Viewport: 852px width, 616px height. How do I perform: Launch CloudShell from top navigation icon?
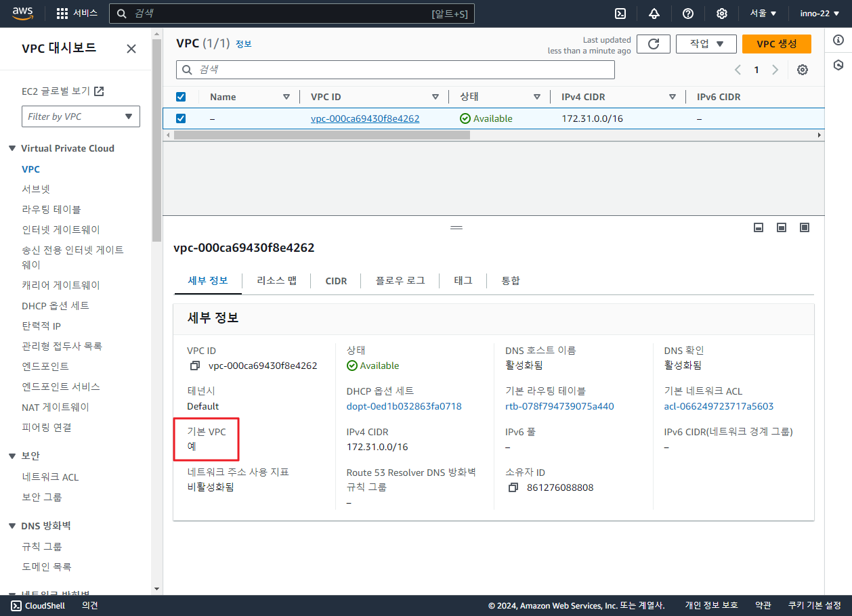coord(620,14)
